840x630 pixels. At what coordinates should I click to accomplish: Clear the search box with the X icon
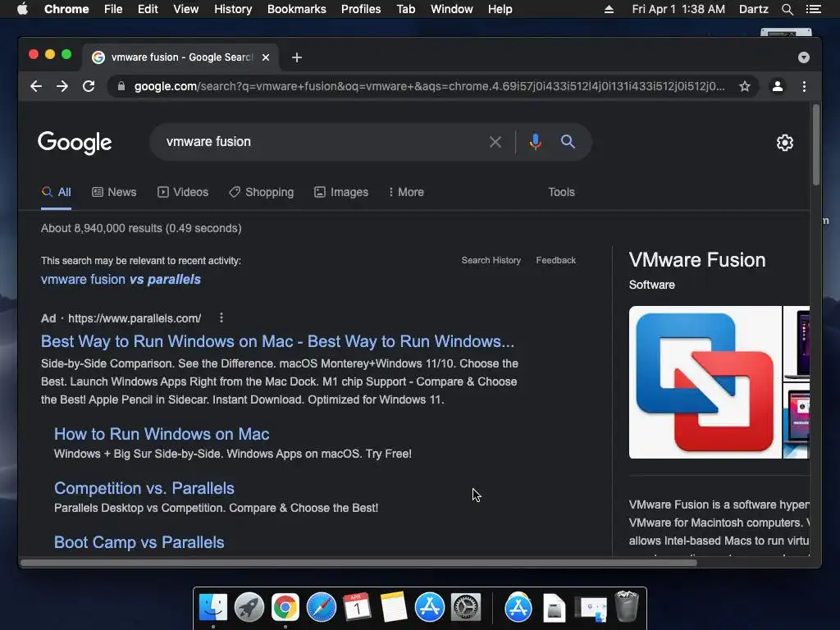point(495,142)
